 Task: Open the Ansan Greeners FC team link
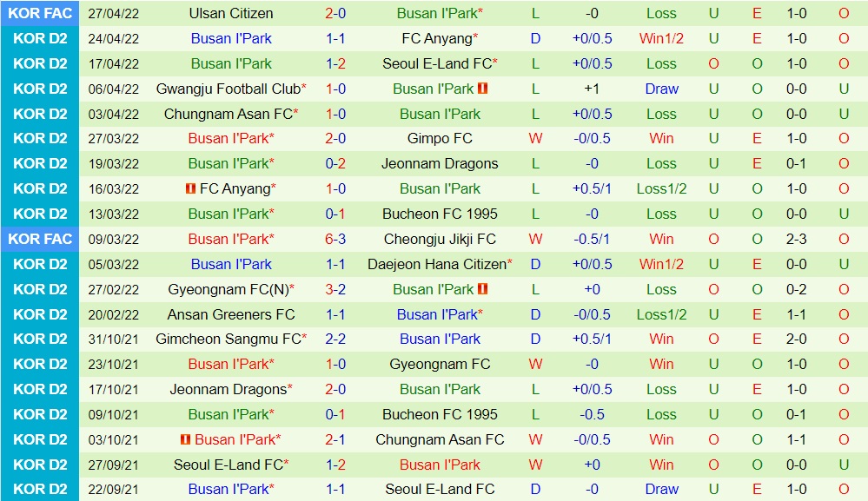click(x=230, y=314)
